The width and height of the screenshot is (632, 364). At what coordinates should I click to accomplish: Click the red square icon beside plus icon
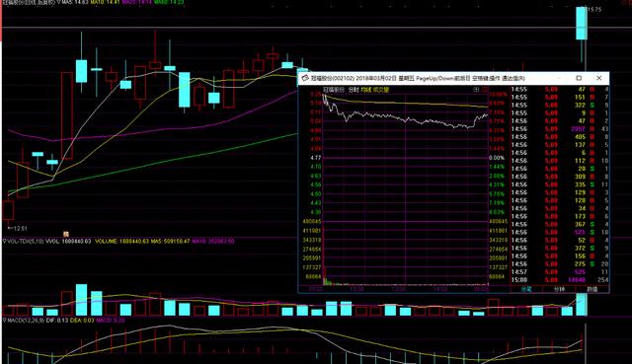click(x=485, y=90)
